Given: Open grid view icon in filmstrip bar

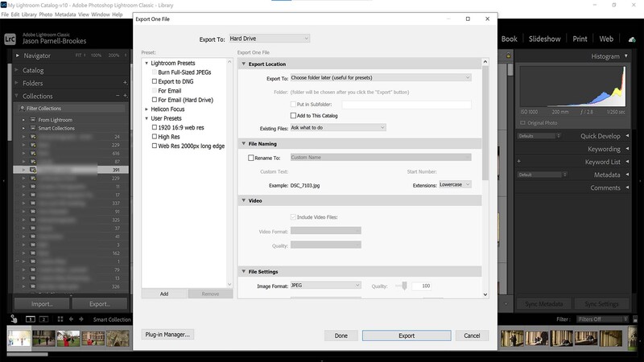Looking at the screenshot, I should point(60,319).
